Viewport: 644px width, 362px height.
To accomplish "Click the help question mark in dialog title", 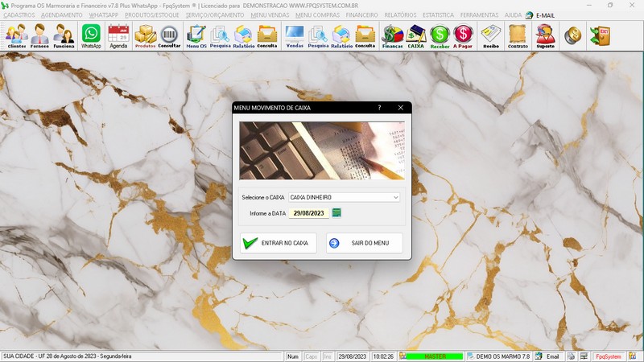I will pos(379,108).
